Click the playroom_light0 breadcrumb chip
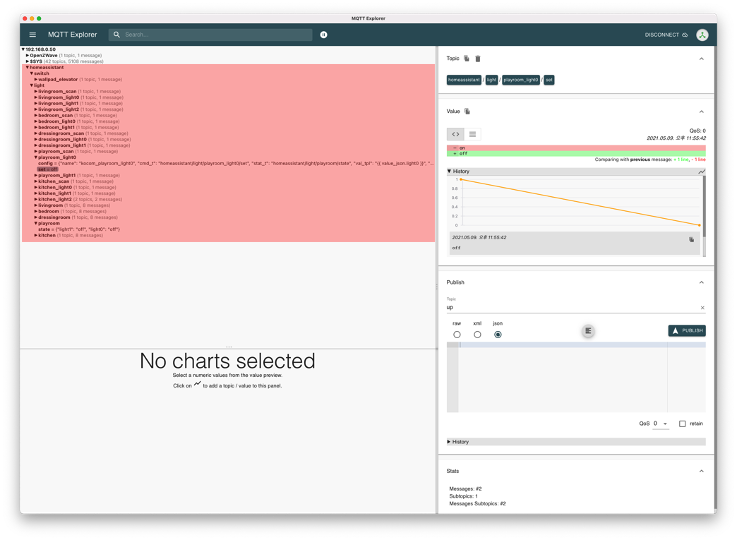This screenshot has height=540, width=737. pyautogui.click(x=521, y=80)
